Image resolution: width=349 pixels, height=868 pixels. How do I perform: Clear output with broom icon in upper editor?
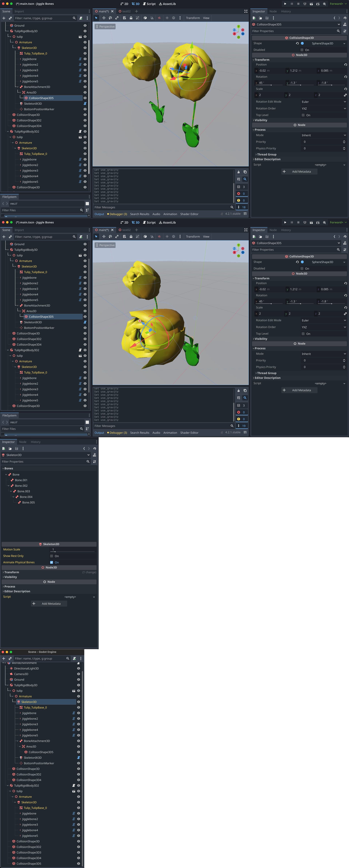pos(239,172)
